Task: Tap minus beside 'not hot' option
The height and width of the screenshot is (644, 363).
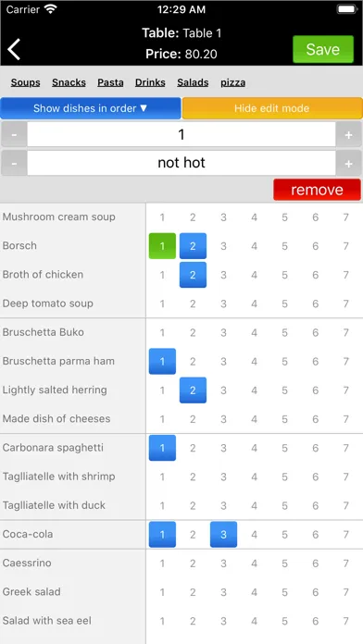Action: click(14, 163)
